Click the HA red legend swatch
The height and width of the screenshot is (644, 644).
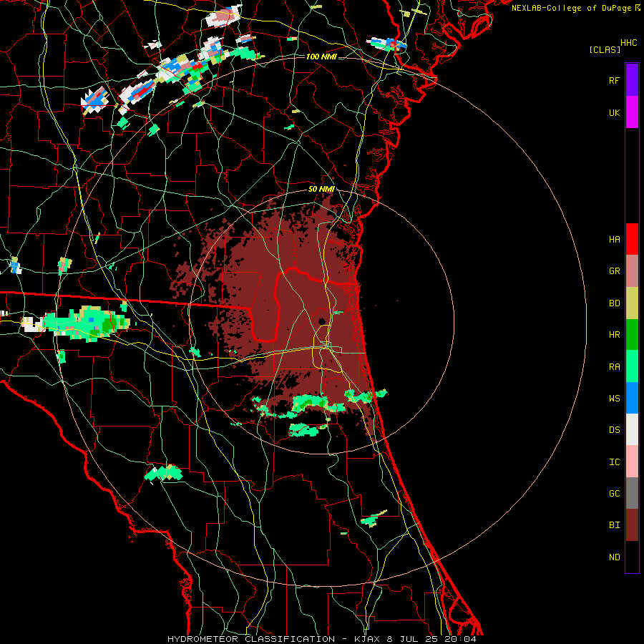632,239
